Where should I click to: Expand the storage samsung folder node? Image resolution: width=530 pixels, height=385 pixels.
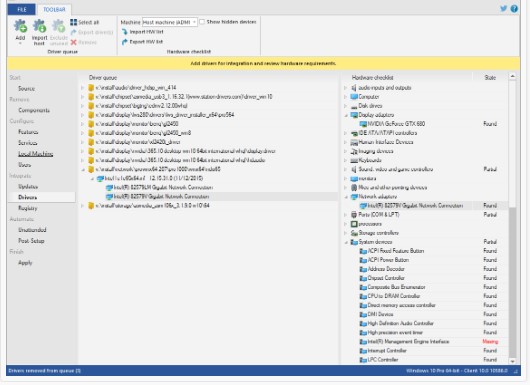tap(82, 206)
